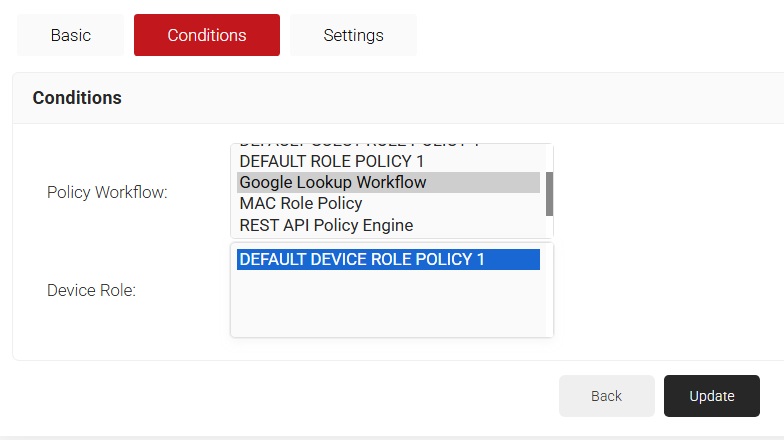Click the Policy Workflow scrollbar thumb
The height and width of the screenshot is (440, 784).
(549, 193)
